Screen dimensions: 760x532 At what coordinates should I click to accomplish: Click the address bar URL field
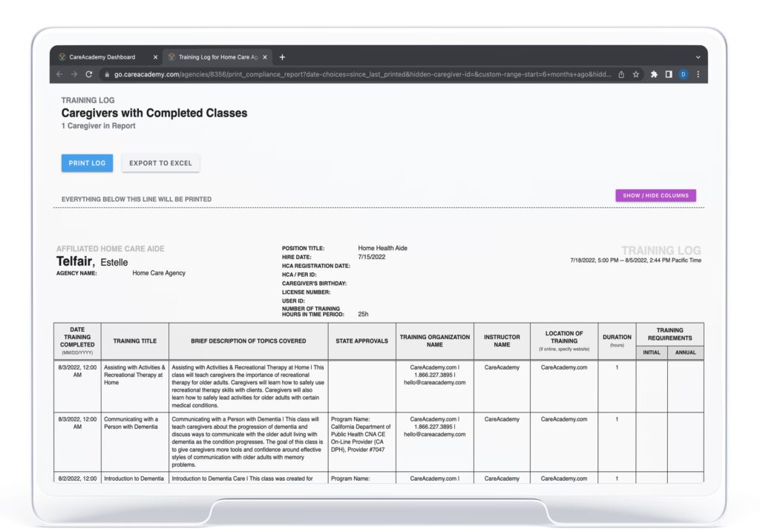coord(356,74)
